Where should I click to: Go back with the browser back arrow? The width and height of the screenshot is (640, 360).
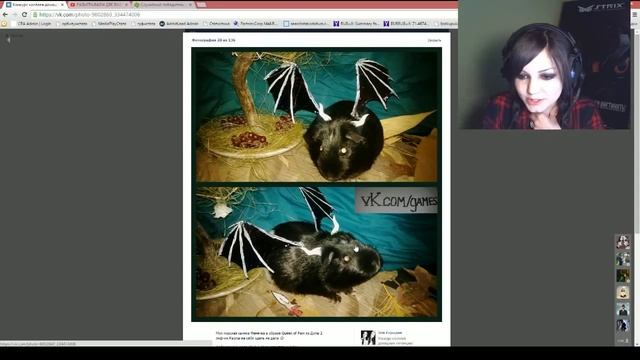(x=5, y=14)
